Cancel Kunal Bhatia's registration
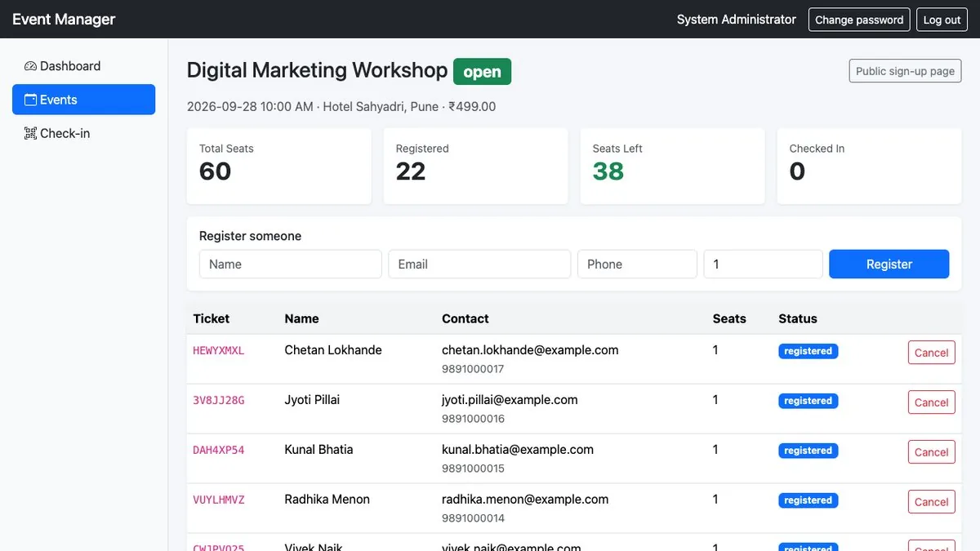The height and width of the screenshot is (551, 980). tap(931, 452)
